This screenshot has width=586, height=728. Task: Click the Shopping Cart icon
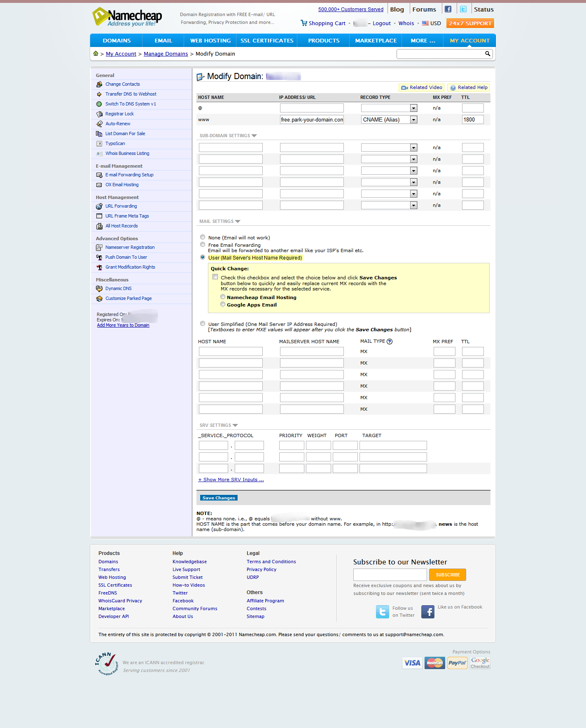pos(304,23)
